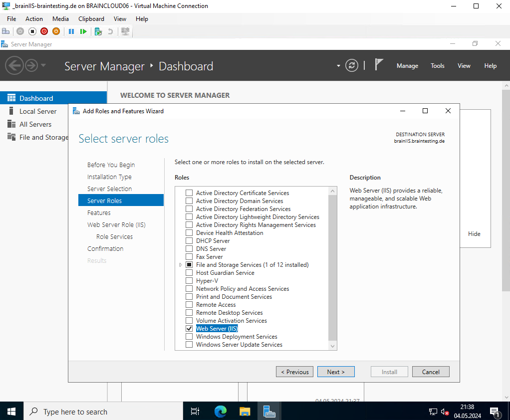The height and width of the screenshot is (420, 510).
Task: Enable the DNS Server role
Action: (189, 249)
